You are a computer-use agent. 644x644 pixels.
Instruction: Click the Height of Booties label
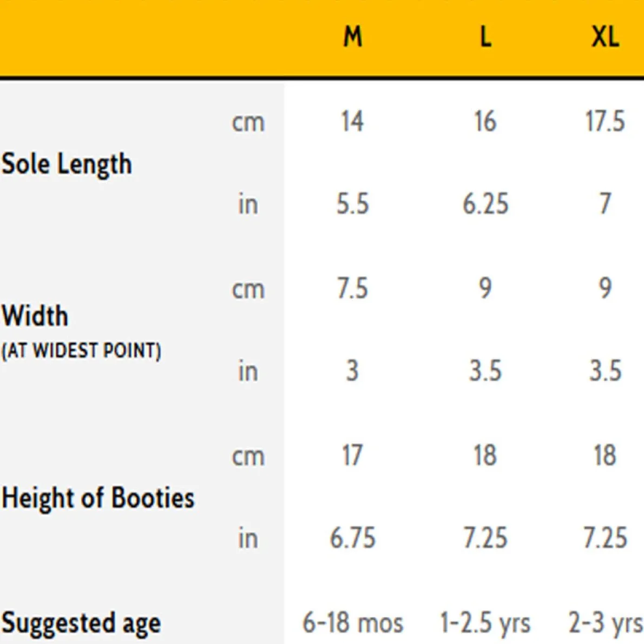(98, 497)
